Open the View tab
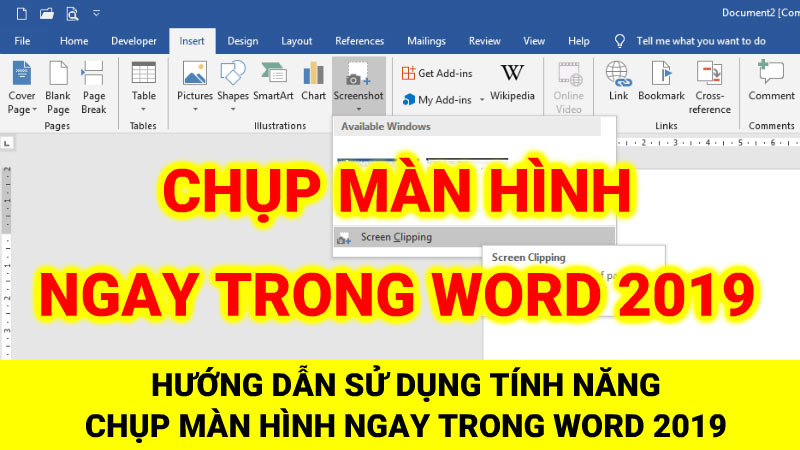800x450 pixels. [x=534, y=41]
